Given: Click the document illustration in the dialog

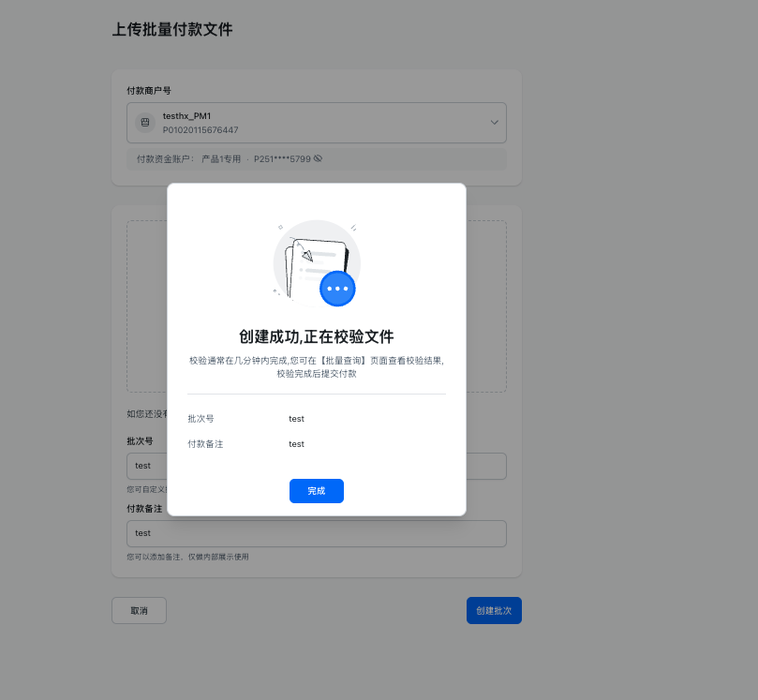Looking at the screenshot, I should point(317,263).
